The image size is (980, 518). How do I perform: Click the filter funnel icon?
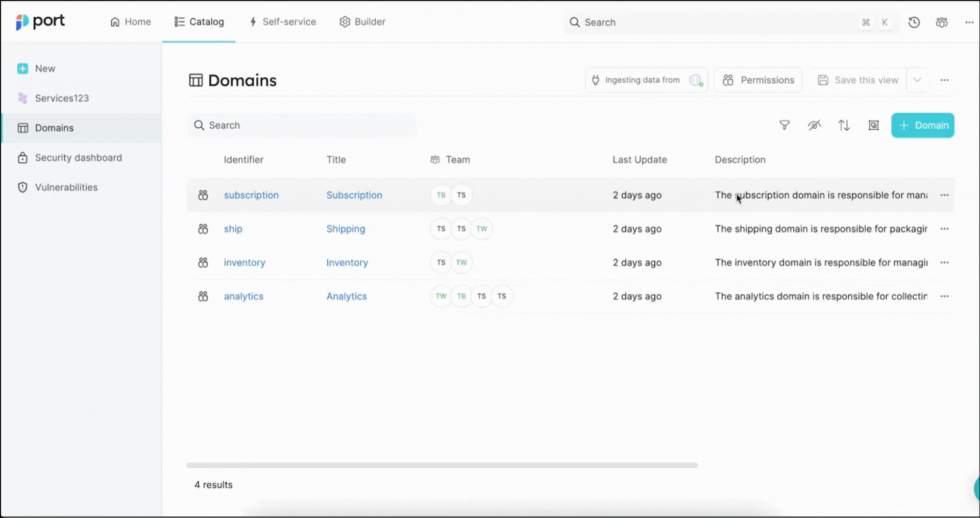coord(785,125)
